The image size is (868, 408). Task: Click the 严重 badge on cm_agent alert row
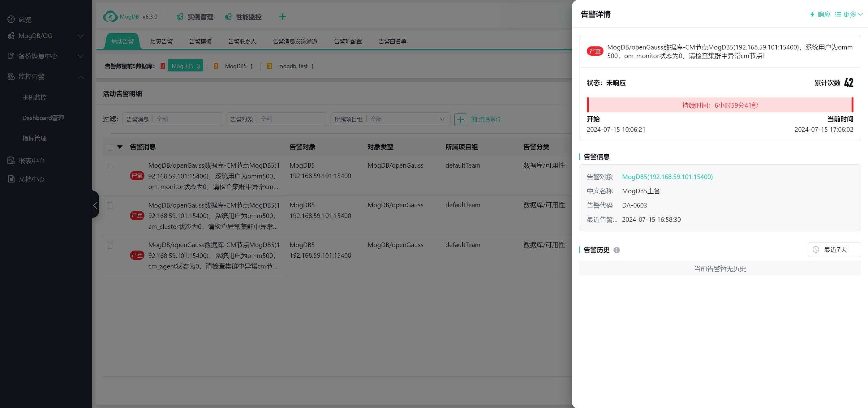(x=137, y=256)
